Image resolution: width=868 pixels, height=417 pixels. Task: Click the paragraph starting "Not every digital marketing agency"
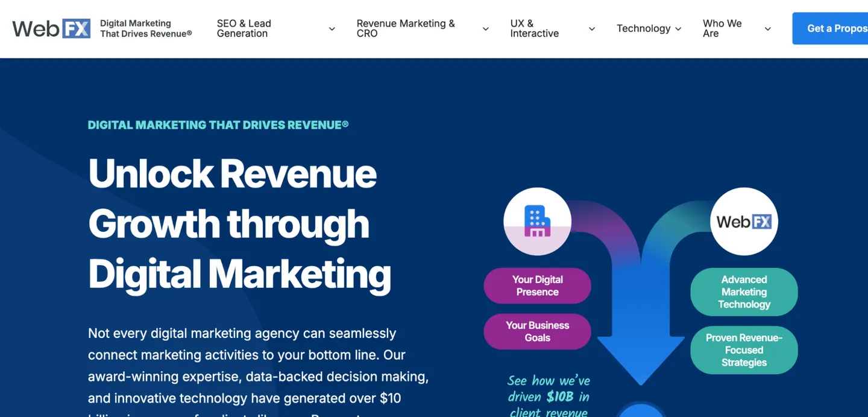pos(259,371)
